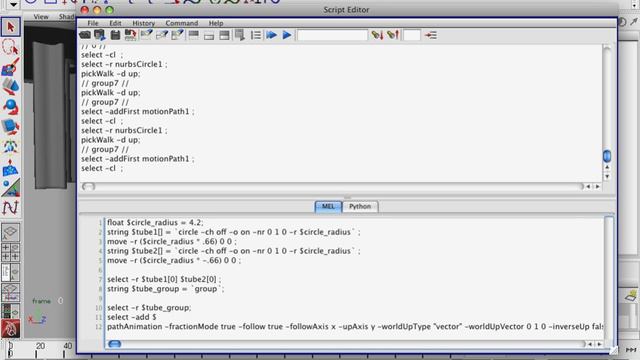640x360 pixels.
Task: Click the history pane scroll down arrow
Action: click(607, 176)
